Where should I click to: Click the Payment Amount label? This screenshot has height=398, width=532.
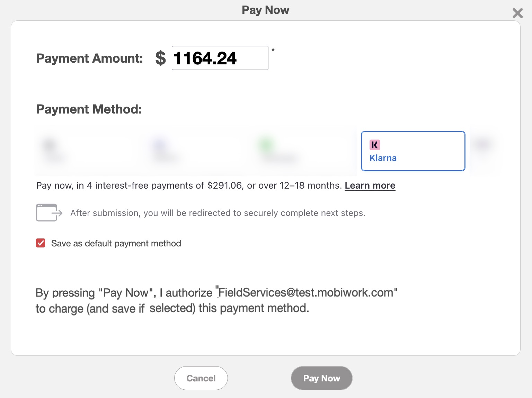[89, 58]
